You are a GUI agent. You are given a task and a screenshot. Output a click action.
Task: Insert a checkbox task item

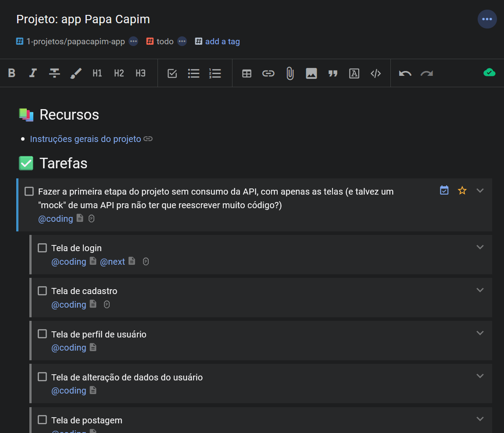click(172, 73)
